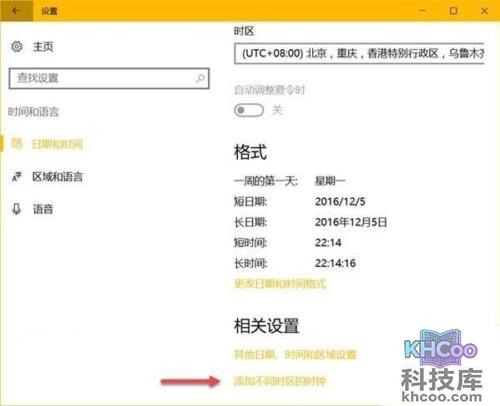Click the 区域和语言 language icon

[x=17, y=177]
